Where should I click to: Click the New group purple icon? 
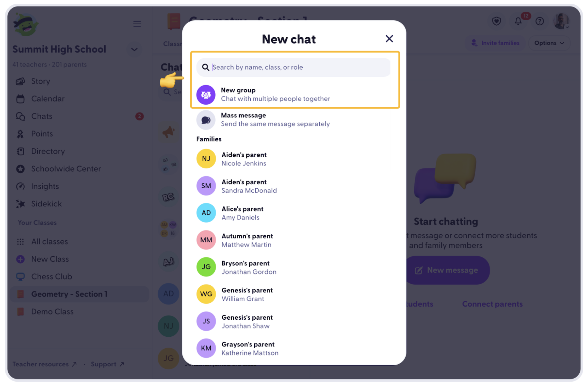point(206,94)
